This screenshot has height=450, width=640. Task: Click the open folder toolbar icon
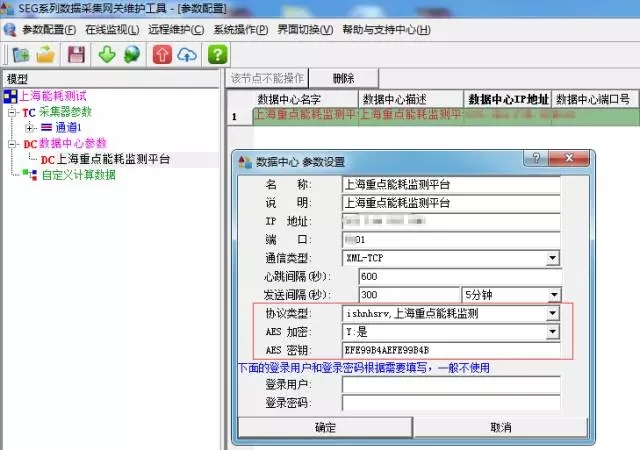pos(45,54)
